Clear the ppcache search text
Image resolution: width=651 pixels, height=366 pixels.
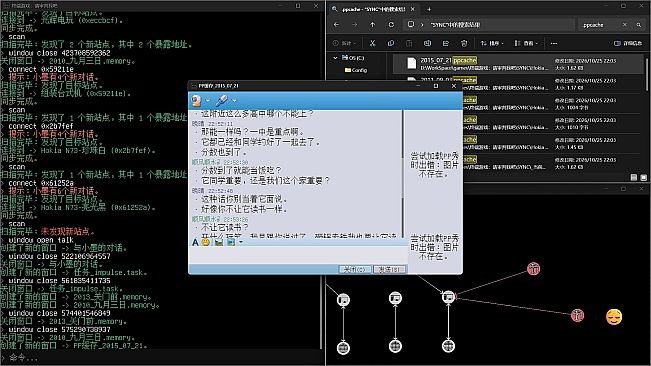[624, 25]
